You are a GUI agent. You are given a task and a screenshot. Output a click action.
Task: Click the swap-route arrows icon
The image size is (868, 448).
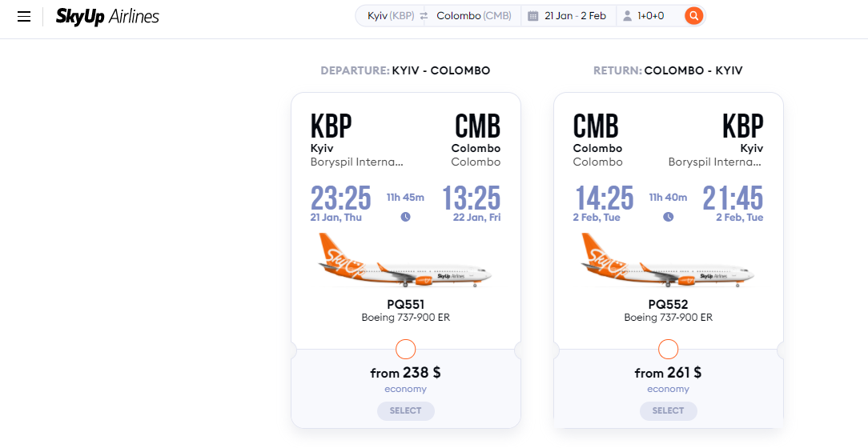coord(424,16)
